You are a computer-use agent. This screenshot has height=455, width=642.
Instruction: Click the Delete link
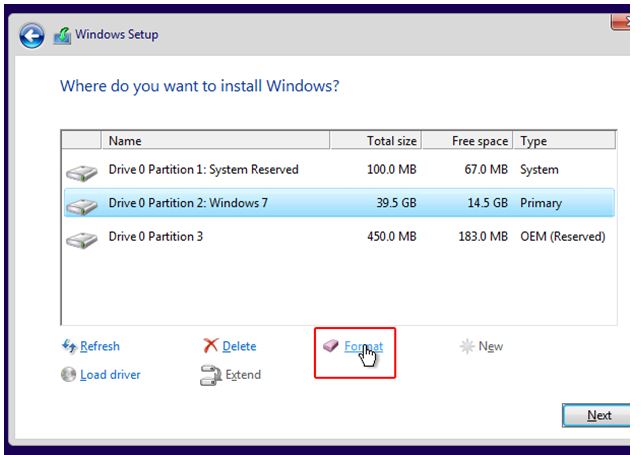[x=239, y=346]
